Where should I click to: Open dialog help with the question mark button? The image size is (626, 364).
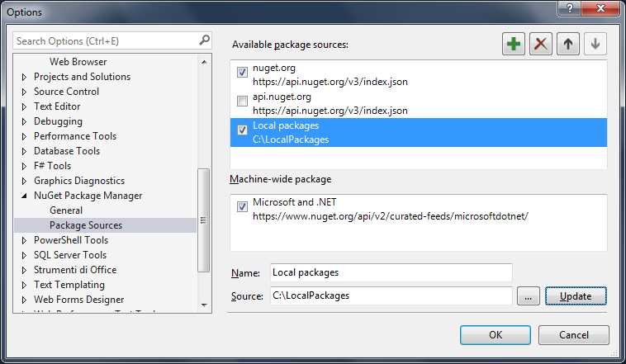click(x=569, y=8)
